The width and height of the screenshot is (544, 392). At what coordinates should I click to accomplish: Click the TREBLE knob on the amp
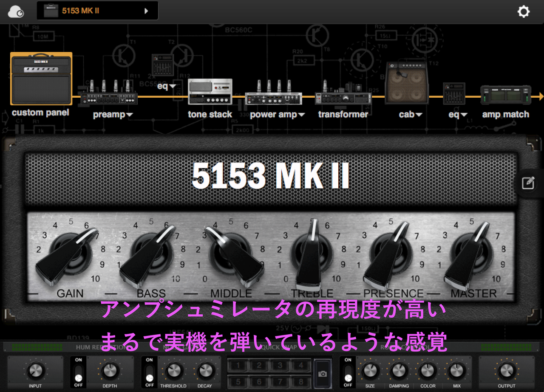[312, 254]
